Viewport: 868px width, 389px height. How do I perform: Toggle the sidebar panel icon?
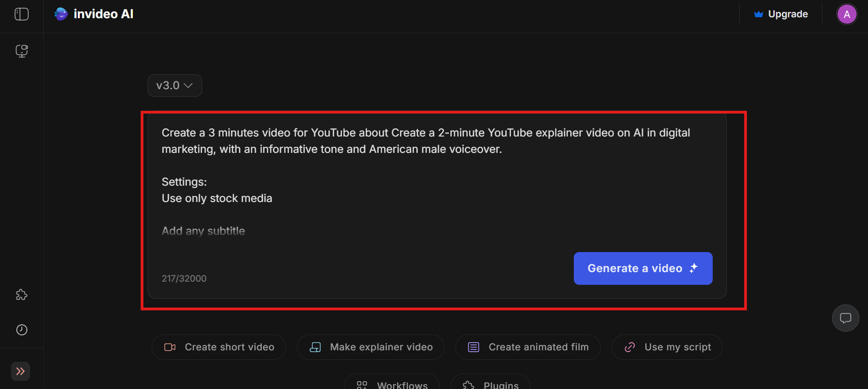[21, 14]
